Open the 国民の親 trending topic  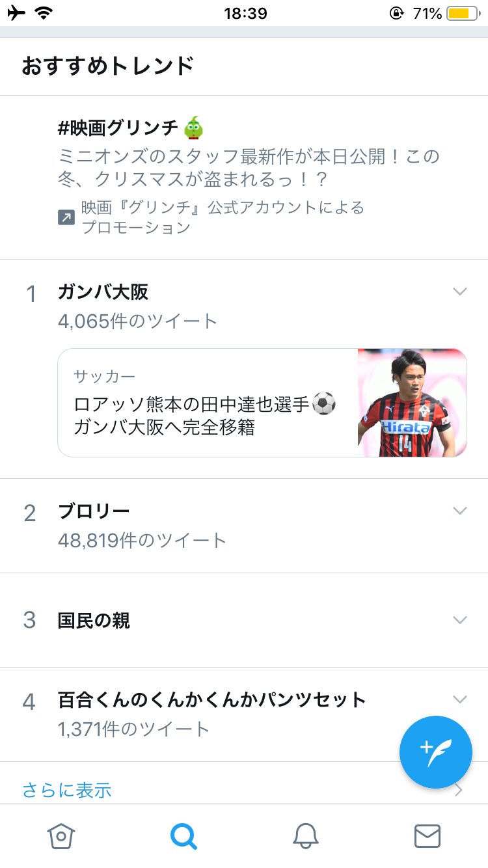click(x=94, y=621)
